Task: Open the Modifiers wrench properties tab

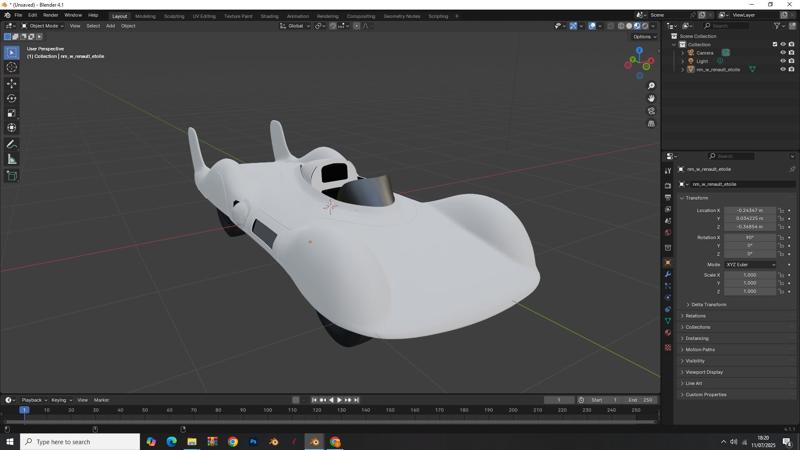Action: pyautogui.click(x=668, y=274)
